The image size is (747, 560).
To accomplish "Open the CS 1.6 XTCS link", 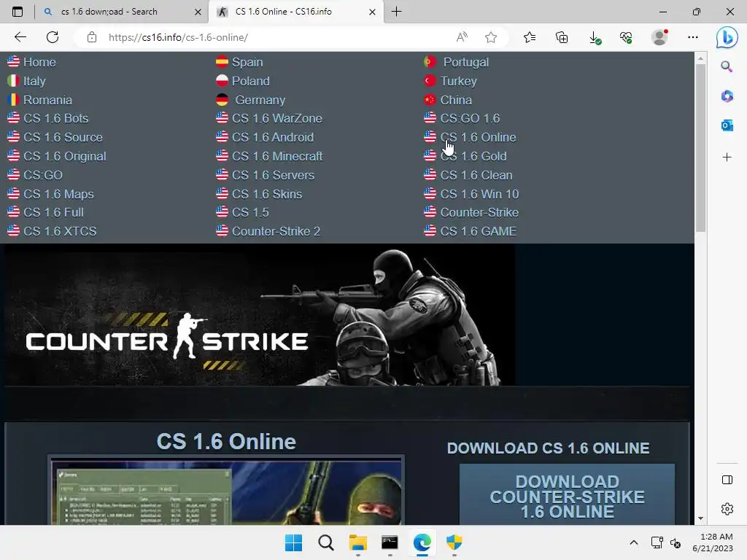I will 60,231.
